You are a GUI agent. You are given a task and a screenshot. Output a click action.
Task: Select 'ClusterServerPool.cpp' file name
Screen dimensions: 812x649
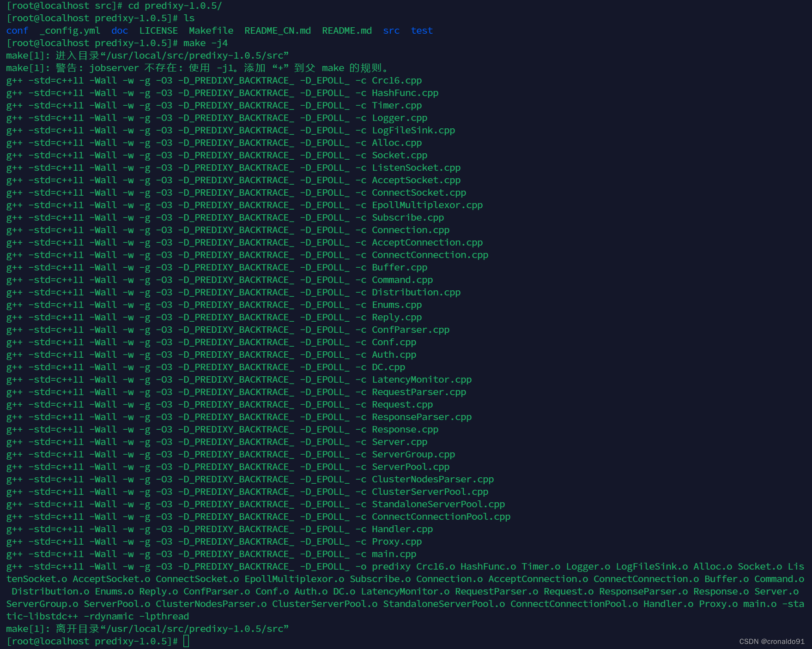(430, 492)
